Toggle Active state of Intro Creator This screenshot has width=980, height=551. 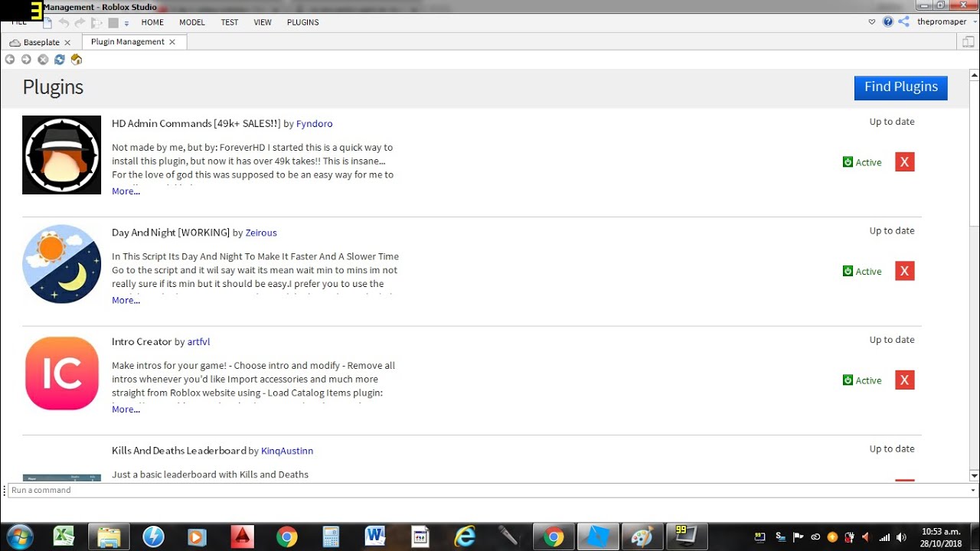coord(862,380)
